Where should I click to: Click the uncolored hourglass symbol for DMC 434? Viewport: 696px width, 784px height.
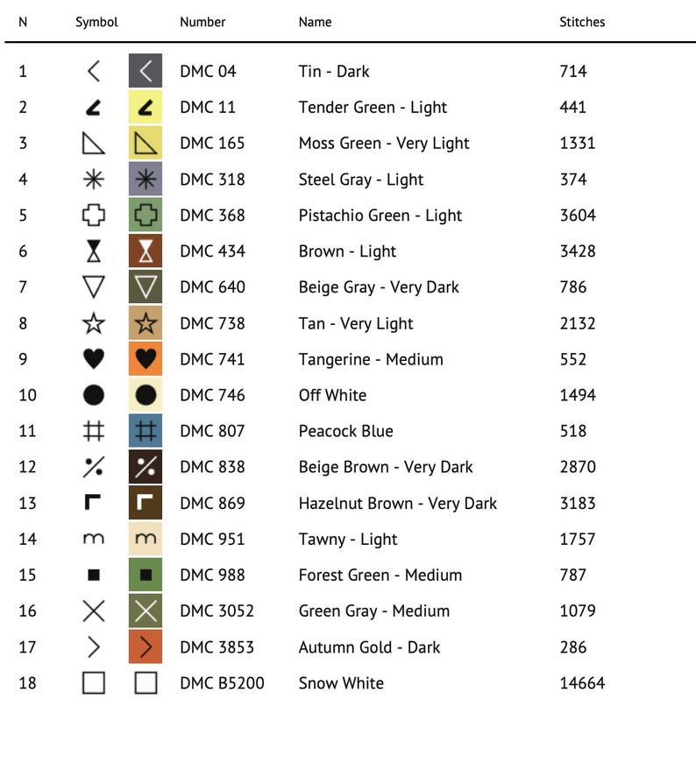click(94, 251)
